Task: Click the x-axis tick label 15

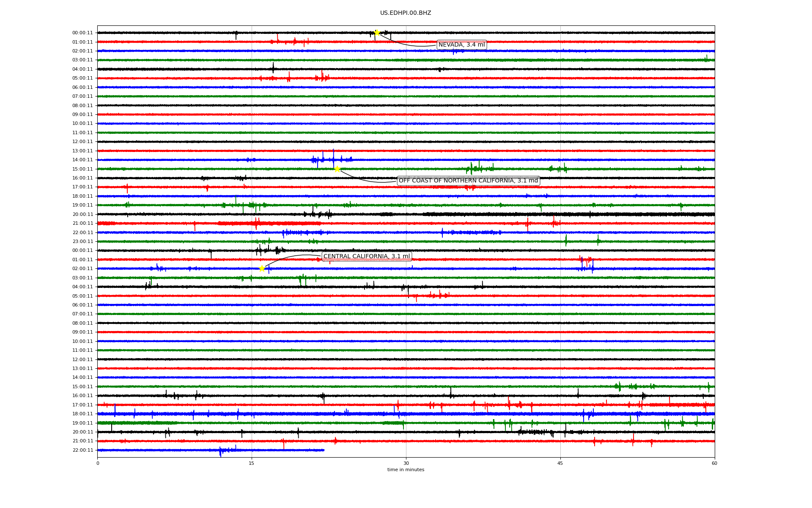Action: click(252, 463)
